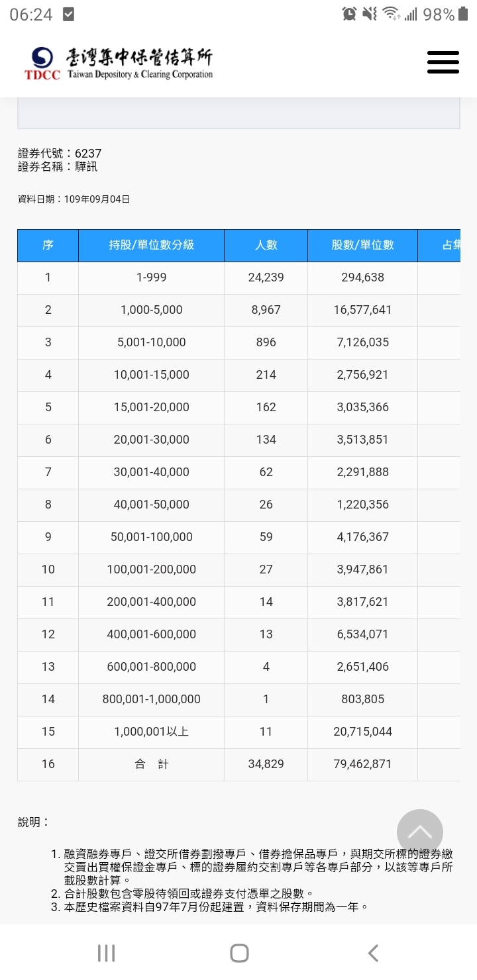Tap the alarm icon in status bar
The image size is (477, 980).
(349, 14)
